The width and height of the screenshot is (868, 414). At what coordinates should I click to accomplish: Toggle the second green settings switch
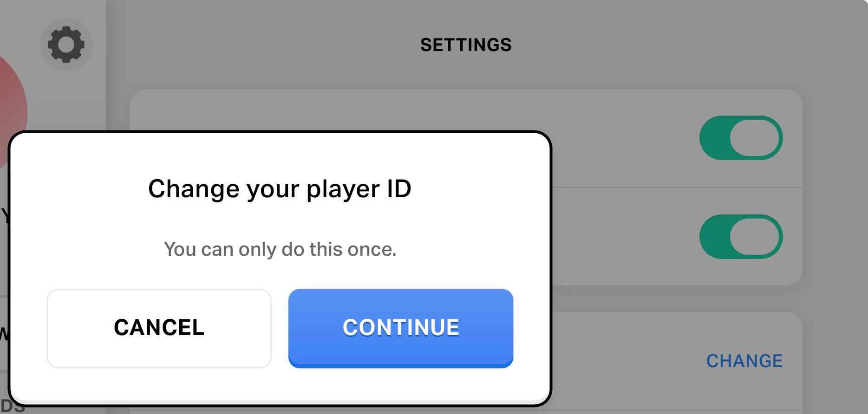pos(741,237)
